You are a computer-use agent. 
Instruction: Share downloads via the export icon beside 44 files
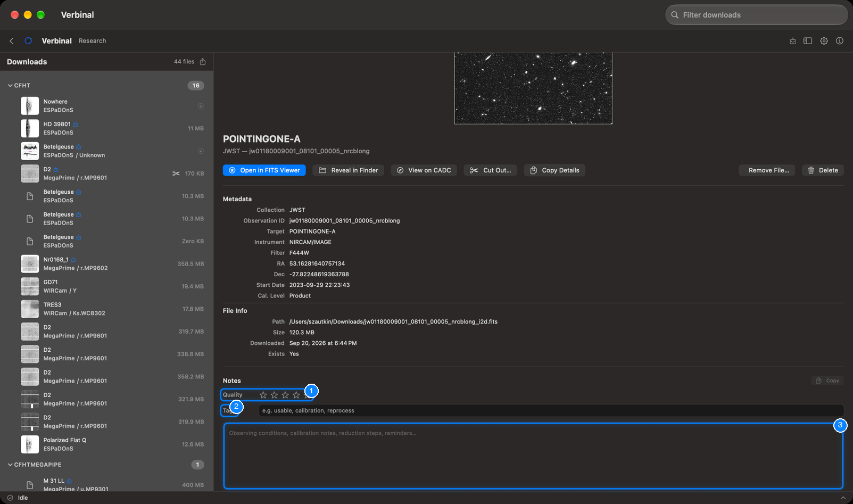point(203,62)
